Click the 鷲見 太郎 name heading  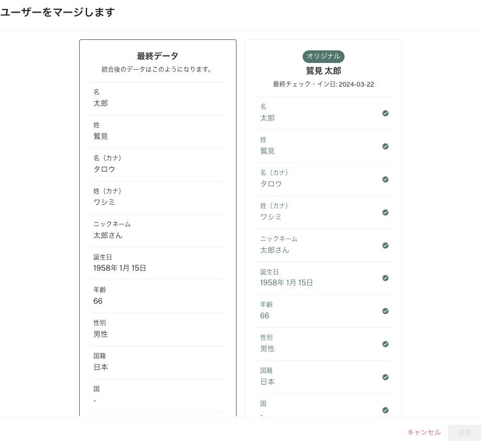[x=323, y=71]
